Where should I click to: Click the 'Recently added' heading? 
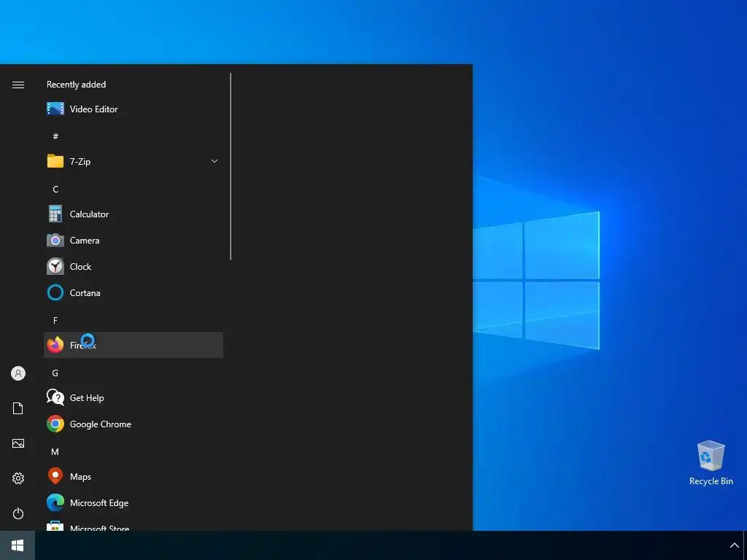pyautogui.click(x=76, y=85)
